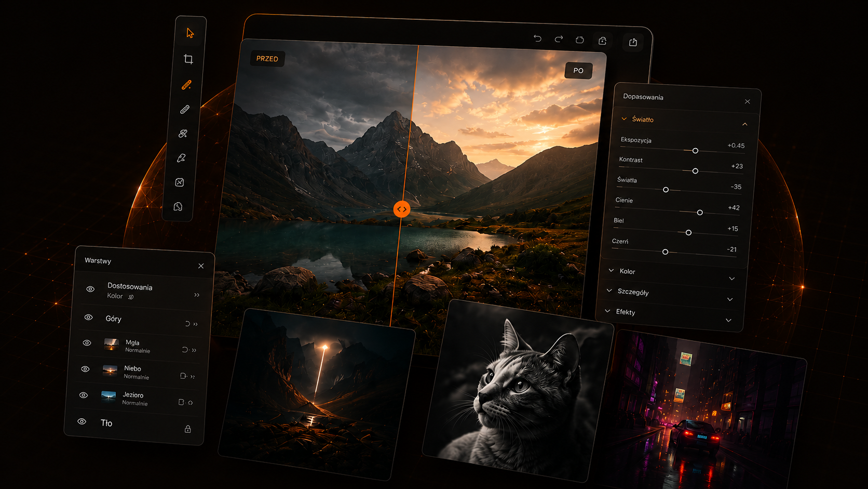The image size is (868, 489).
Task: Close the Warstwy panel
Action: (201, 266)
